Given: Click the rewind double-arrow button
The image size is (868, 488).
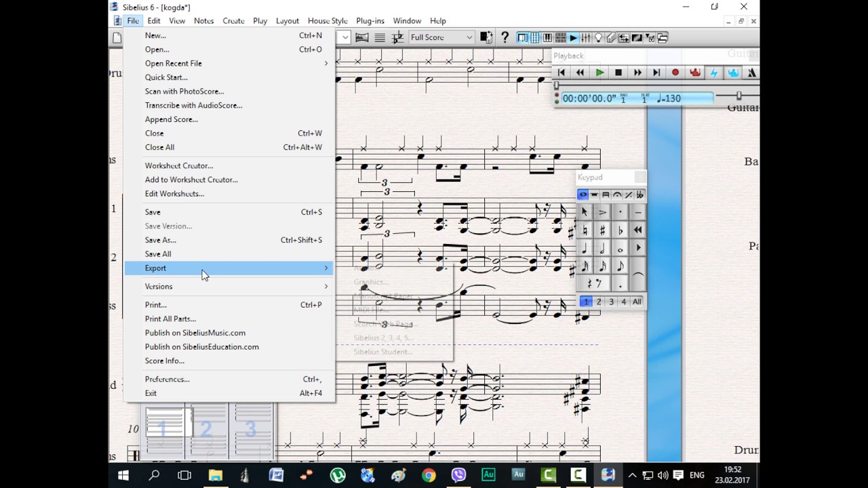Looking at the screenshot, I should [x=580, y=73].
